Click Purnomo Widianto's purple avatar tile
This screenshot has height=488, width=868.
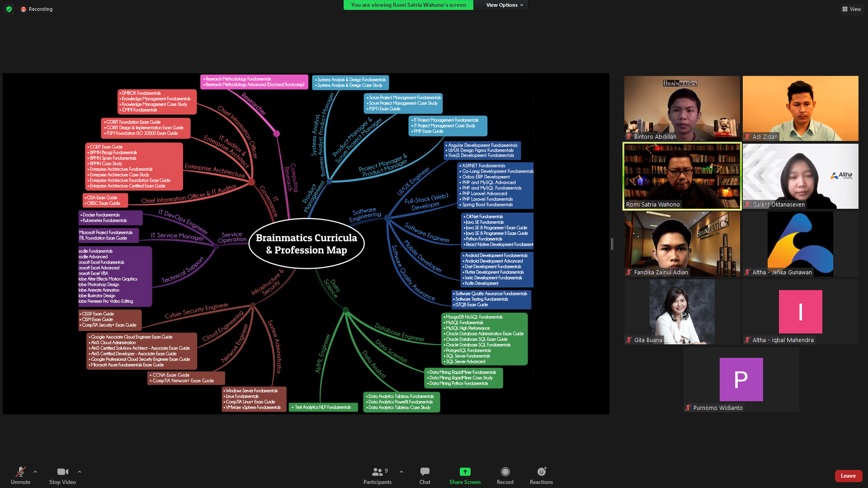tap(741, 380)
